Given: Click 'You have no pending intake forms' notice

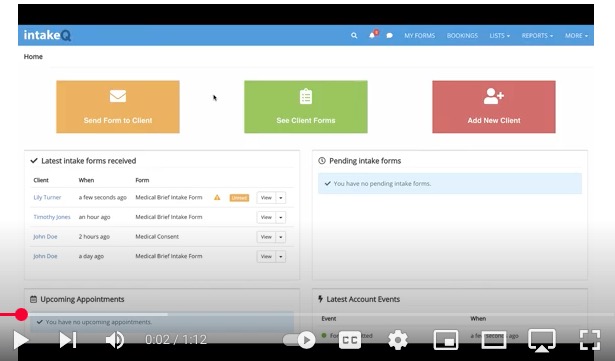Looking at the screenshot, I should coord(450,183).
